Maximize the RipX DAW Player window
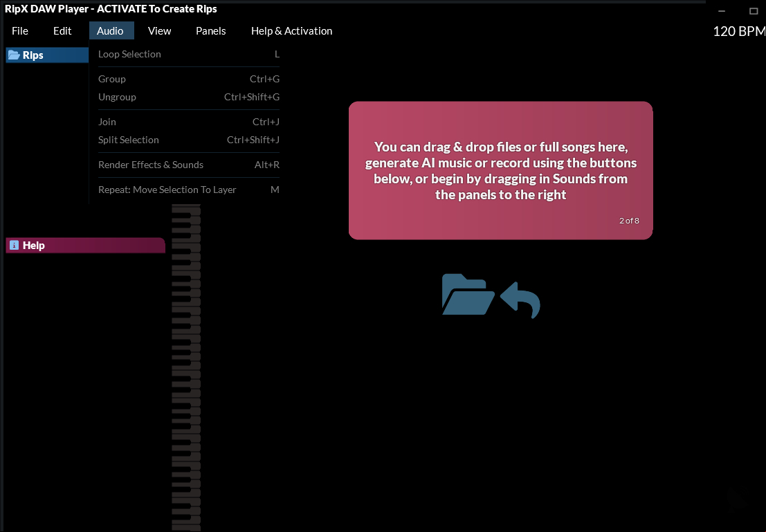This screenshot has width=766, height=532. 754,11
